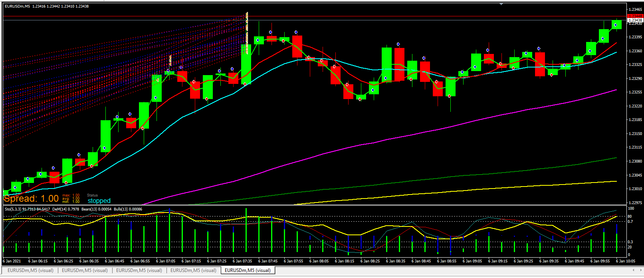Click the '6 Jan 09:35' time axis label
The image size is (644, 278).
[549, 261]
